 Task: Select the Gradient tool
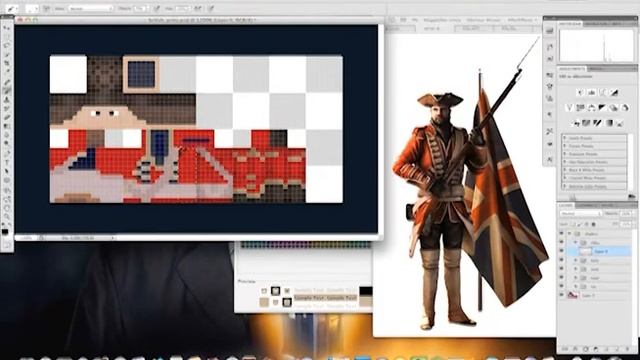(7, 126)
